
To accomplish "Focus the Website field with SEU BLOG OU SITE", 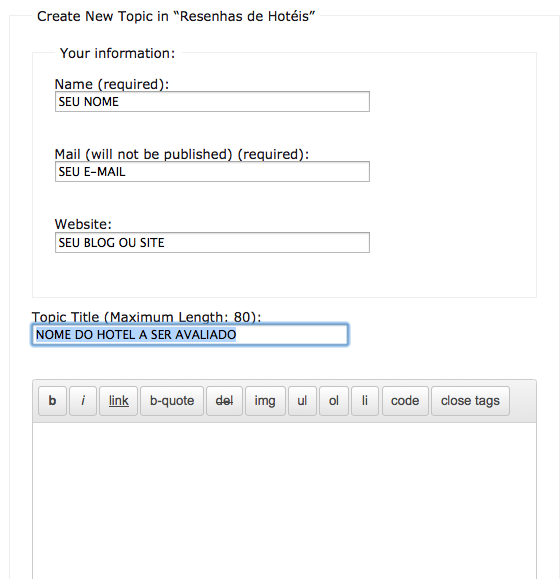I will click(212, 243).
